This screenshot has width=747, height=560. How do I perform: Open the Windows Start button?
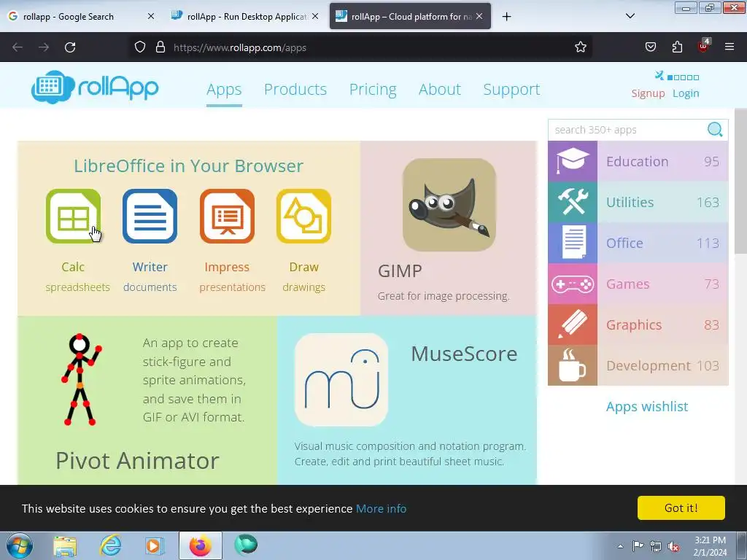coord(20,545)
